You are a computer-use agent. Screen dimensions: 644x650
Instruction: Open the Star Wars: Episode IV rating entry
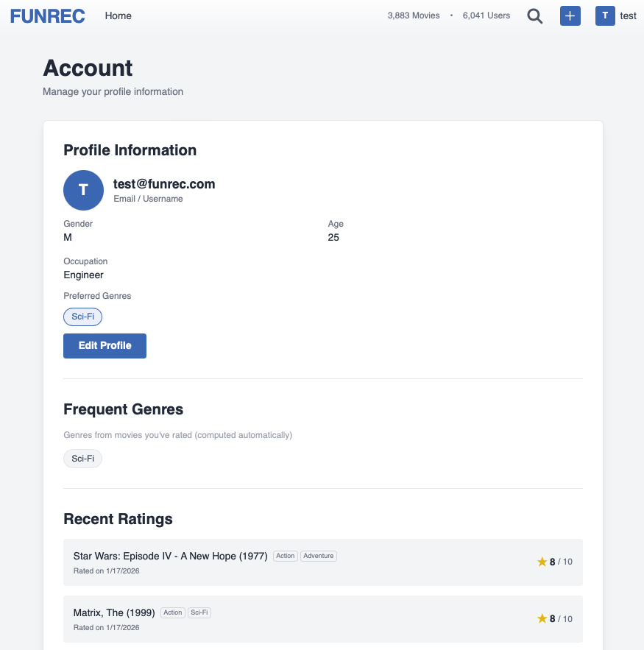[x=170, y=556]
